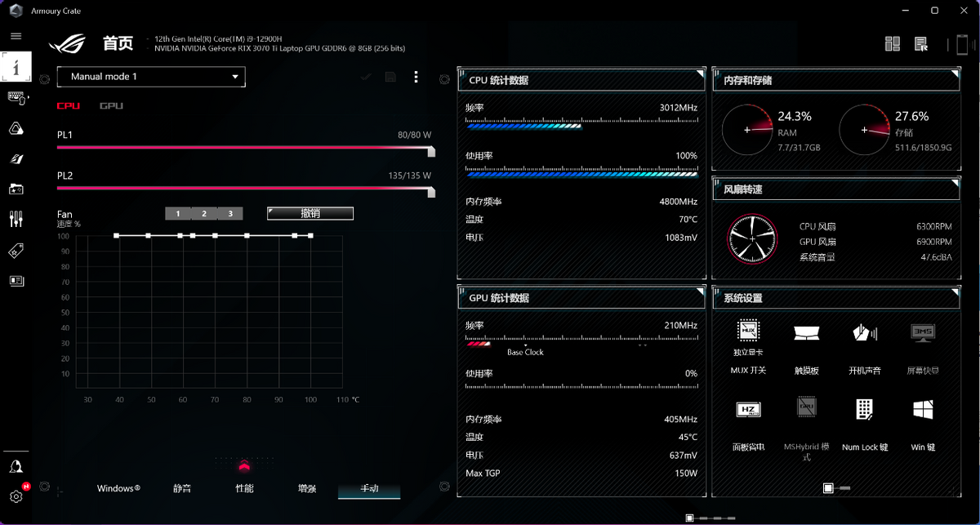The image size is (980, 525).
Task: Click the CPU frequency 3012MHz value
Action: pyautogui.click(x=678, y=108)
